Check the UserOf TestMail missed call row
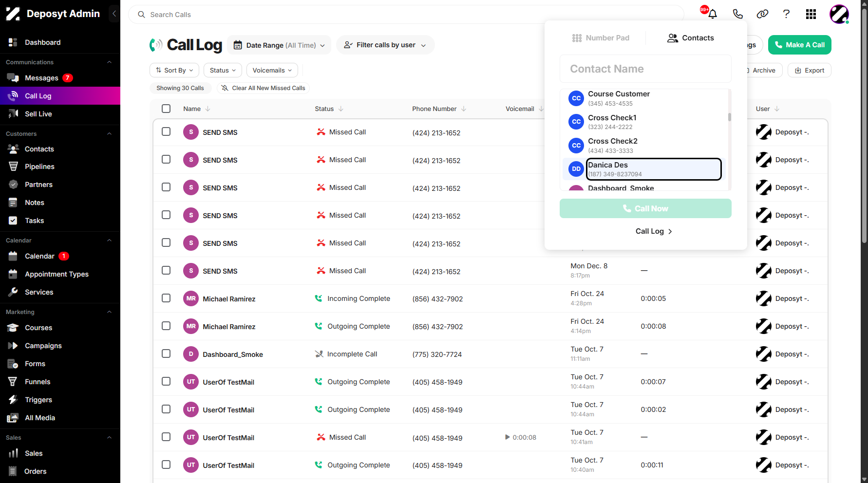 pos(166,437)
